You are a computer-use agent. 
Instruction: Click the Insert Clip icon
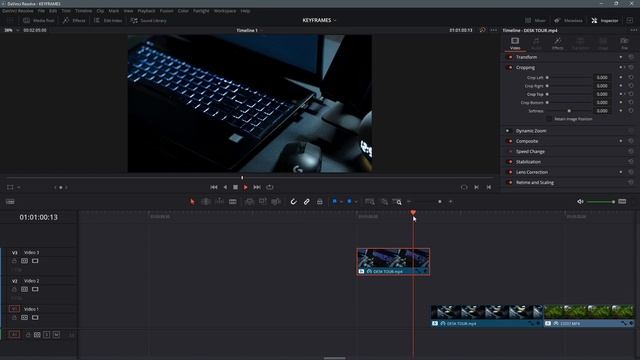click(249, 202)
